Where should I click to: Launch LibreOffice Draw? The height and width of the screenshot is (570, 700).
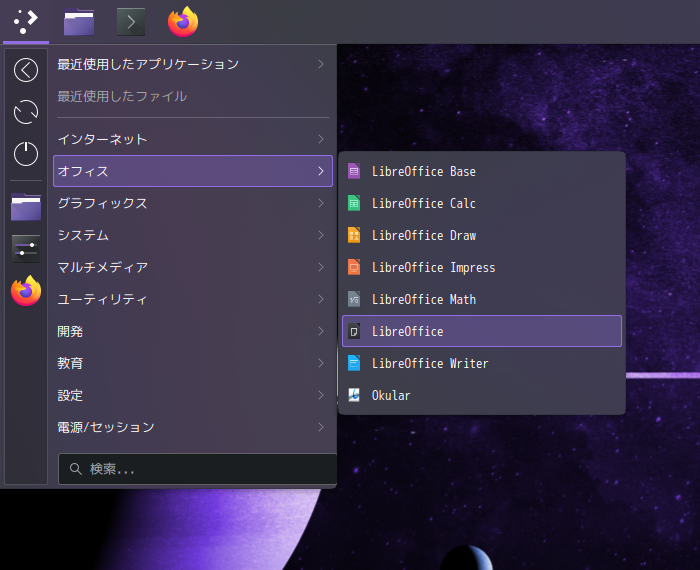[x=482, y=235]
